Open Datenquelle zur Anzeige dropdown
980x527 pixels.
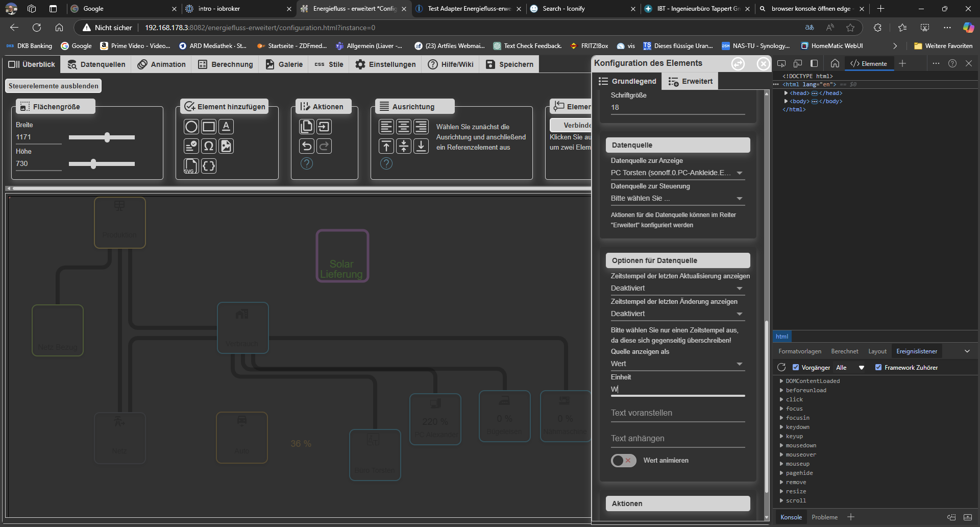coord(678,173)
